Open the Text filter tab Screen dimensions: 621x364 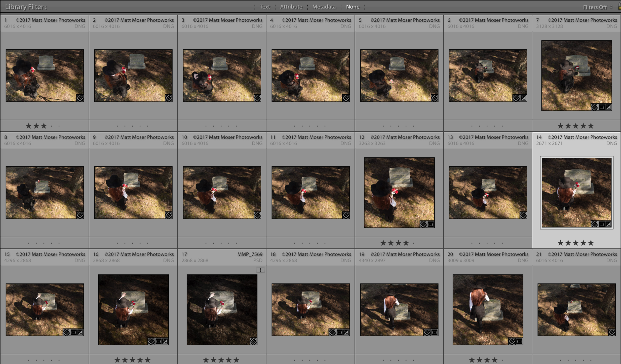tap(265, 7)
